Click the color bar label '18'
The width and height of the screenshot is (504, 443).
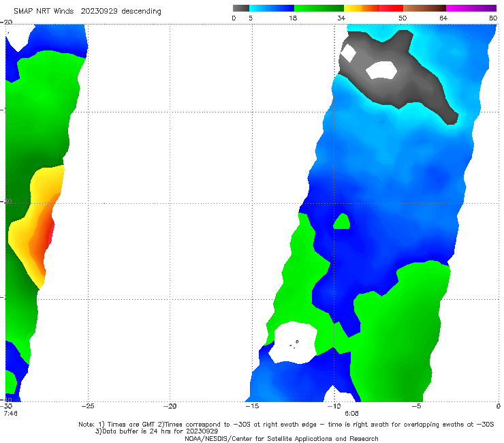point(293,18)
